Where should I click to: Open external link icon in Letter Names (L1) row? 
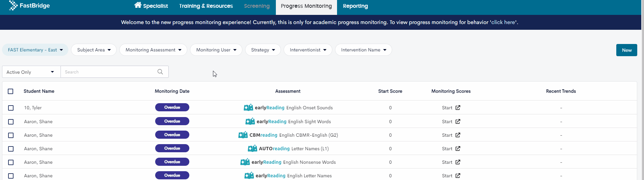(458, 149)
